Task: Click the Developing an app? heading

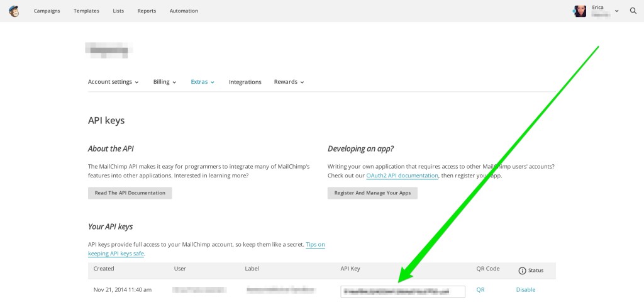Action: coord(360,148)
